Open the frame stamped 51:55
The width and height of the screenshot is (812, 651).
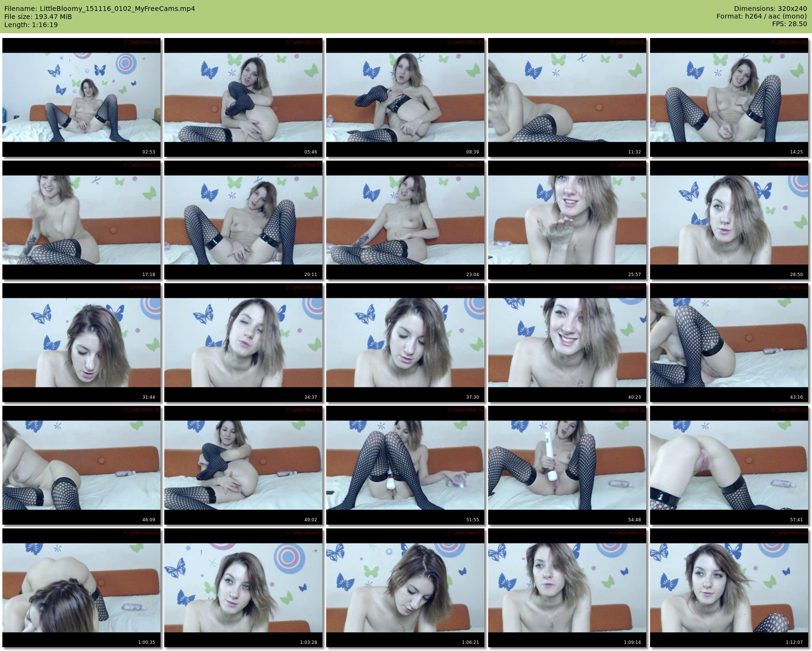406,465
